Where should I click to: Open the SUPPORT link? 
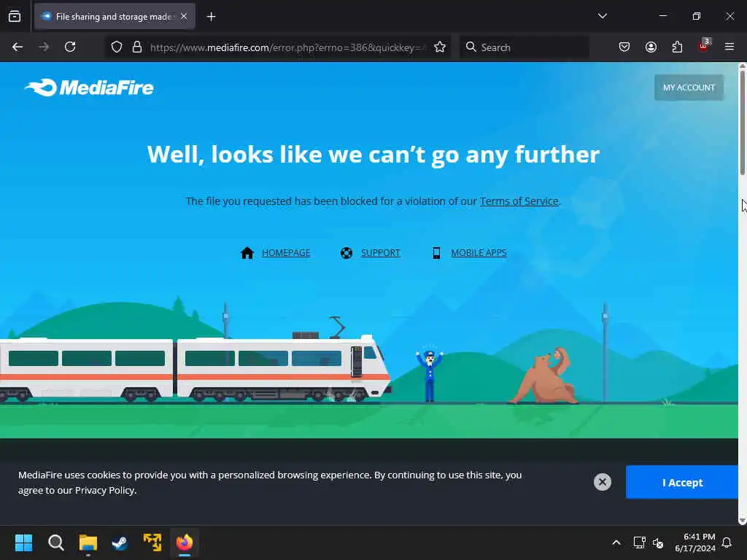381,253
